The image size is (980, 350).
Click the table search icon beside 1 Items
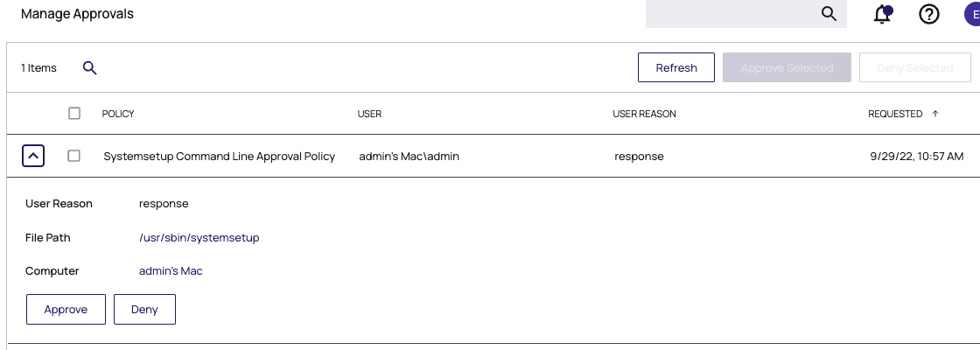(x=89, y=67)
